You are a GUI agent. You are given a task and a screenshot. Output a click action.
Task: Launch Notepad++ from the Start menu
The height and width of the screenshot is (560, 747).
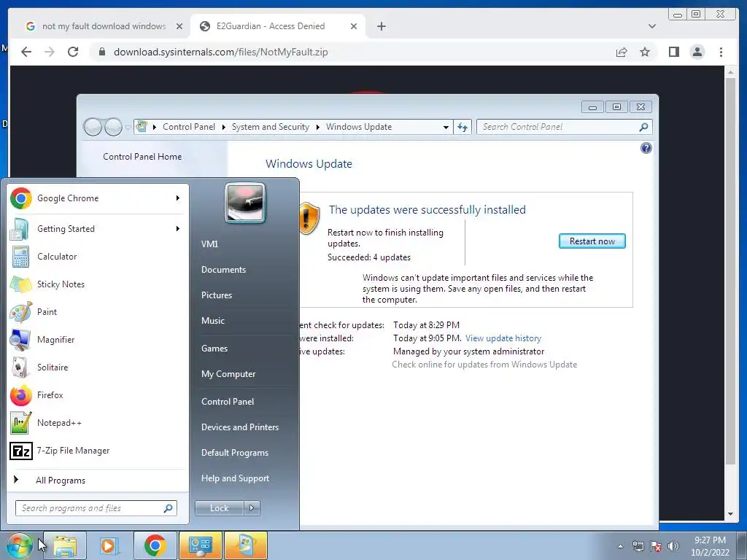point(98,423)
